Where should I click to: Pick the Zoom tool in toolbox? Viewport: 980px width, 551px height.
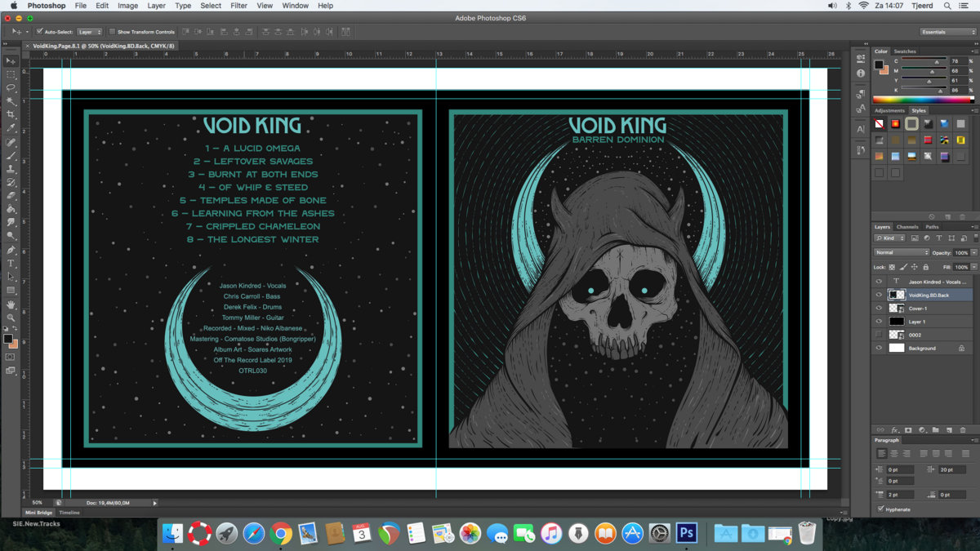[11, 318]
